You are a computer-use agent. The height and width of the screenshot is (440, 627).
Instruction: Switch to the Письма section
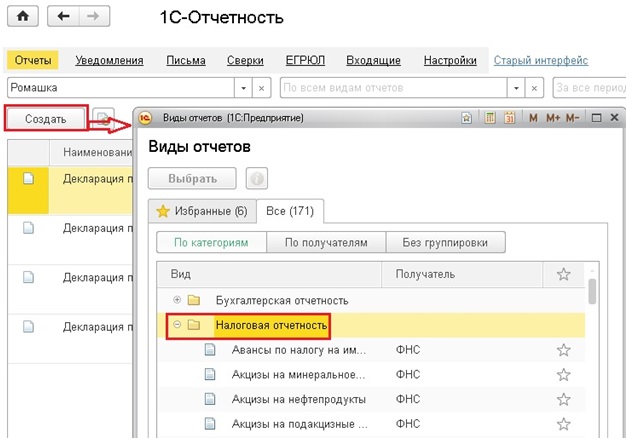coord(186,60)
